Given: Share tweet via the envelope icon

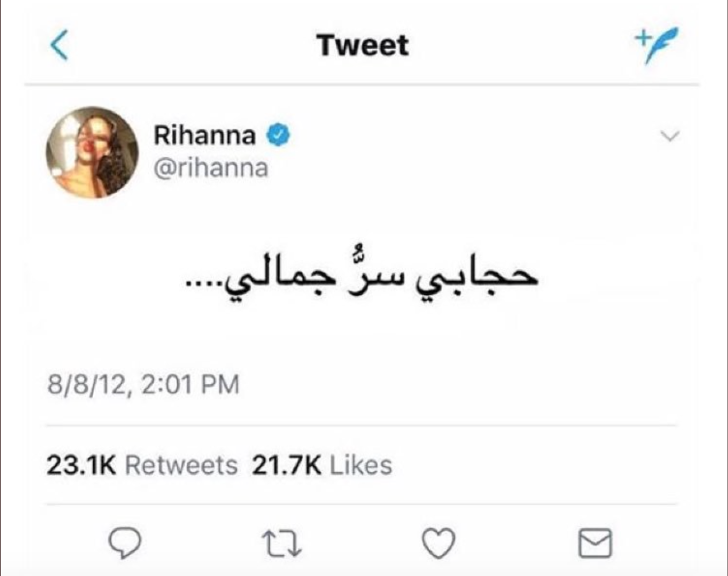Looking at the screenshot, I should point(595,543).
